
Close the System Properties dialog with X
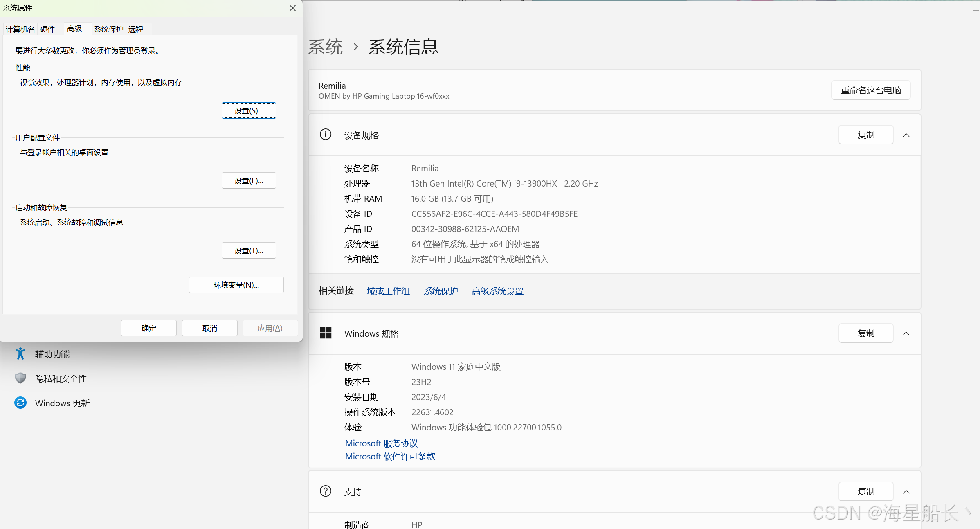pos(292,8)
